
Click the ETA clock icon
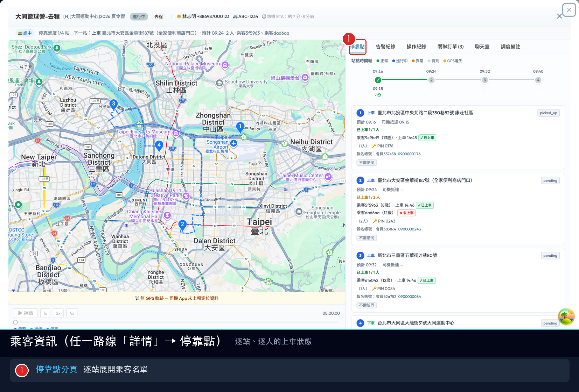(264, 16)
